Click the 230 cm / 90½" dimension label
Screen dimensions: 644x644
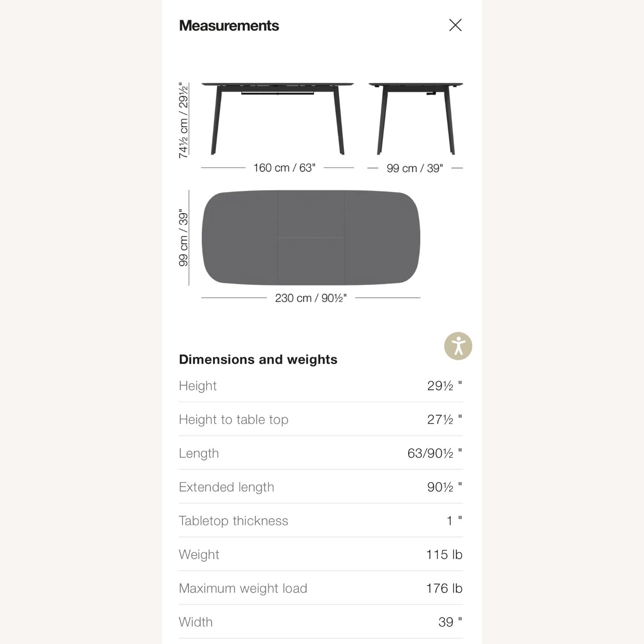311,298
